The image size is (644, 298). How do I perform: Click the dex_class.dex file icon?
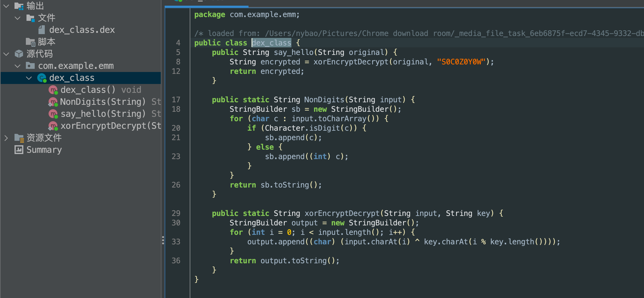coord(42,30)
